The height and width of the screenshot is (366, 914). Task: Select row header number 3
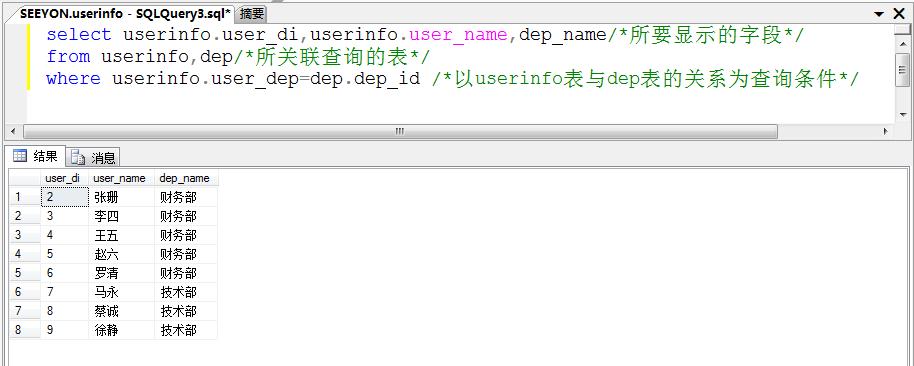25,235
